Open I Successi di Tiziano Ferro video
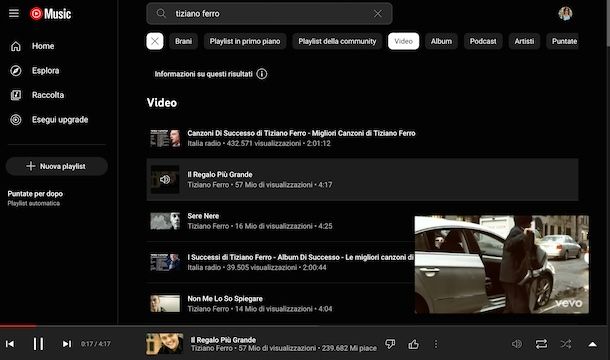Screen dimensions: 610x360 click(x=300, y=257)
